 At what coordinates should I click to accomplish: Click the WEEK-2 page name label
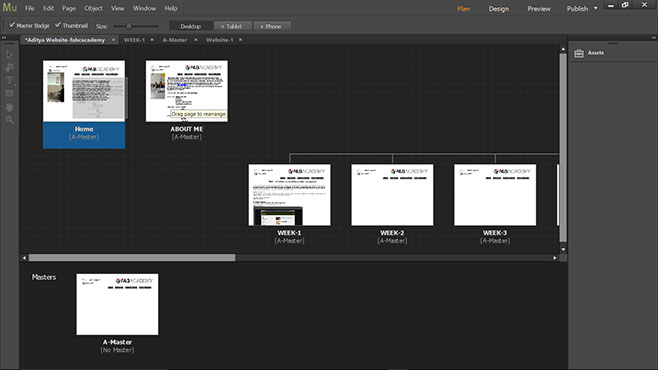(x=392, y=232)
